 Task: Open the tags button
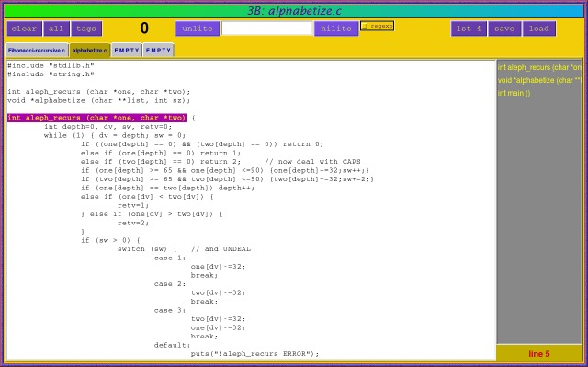[x=86, y=29]
